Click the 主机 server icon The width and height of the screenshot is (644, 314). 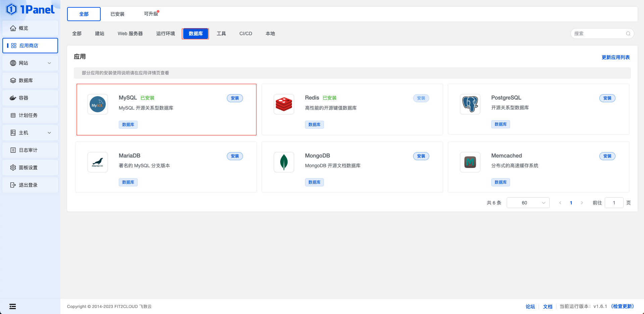(13, 133)
